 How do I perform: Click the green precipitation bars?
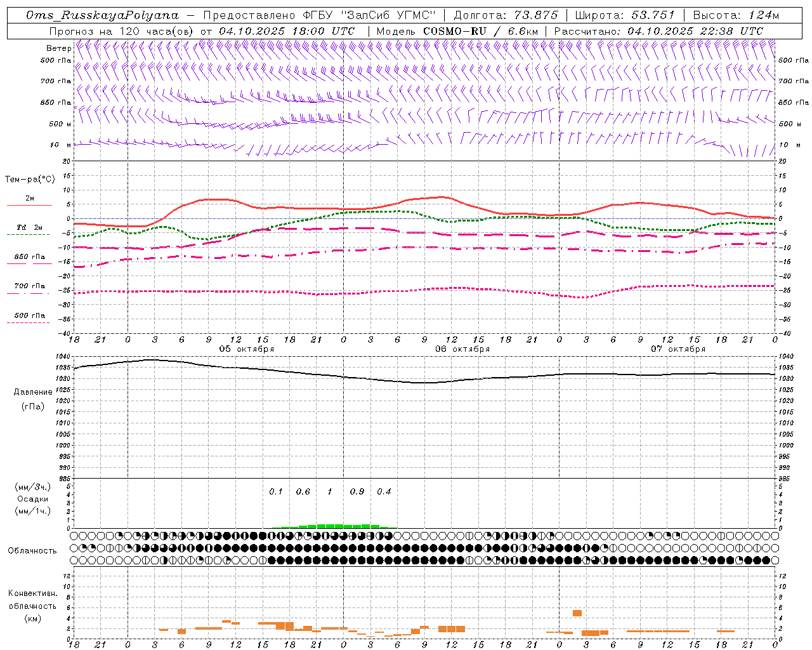click(335, 526)
